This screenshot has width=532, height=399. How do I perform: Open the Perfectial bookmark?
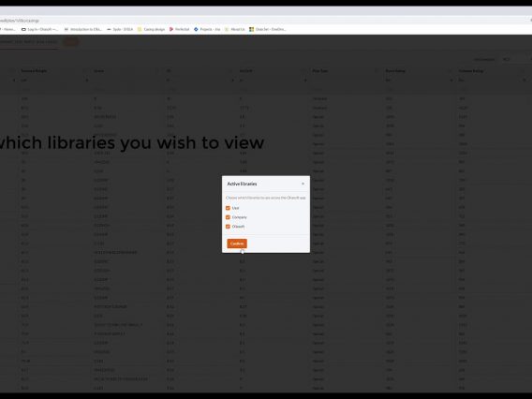180,30
